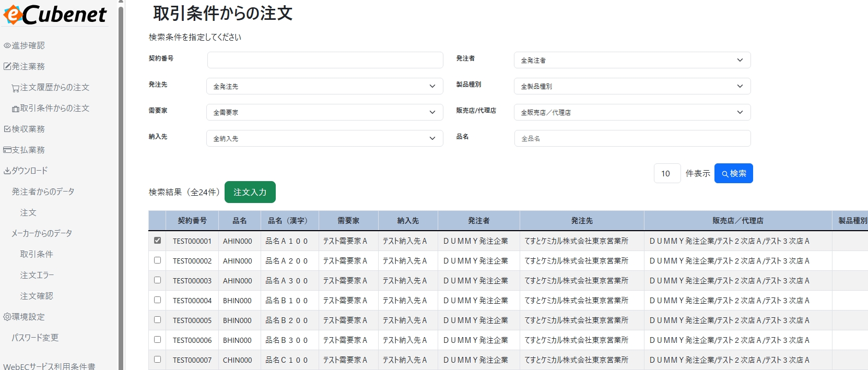Click the 発注先 column header
Screen dimensions: 868x370
click(x=582, y=221)
